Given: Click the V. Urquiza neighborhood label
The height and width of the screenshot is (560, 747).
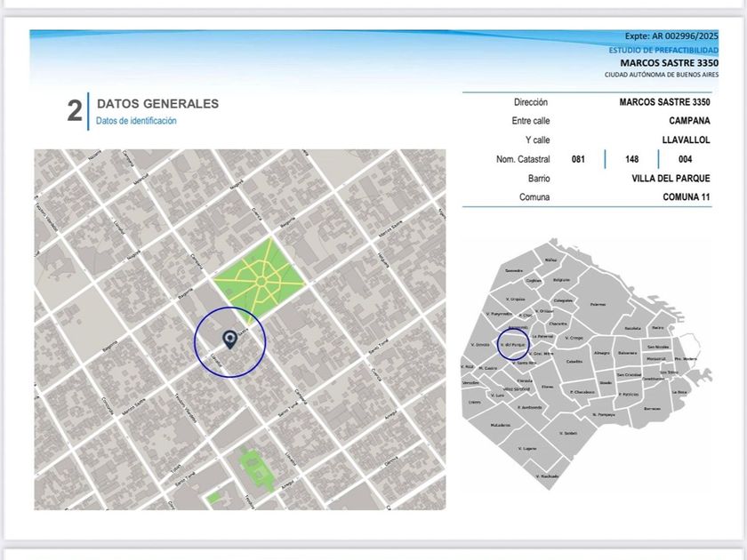Looking at the screenshot, I should tap(516, 299).
